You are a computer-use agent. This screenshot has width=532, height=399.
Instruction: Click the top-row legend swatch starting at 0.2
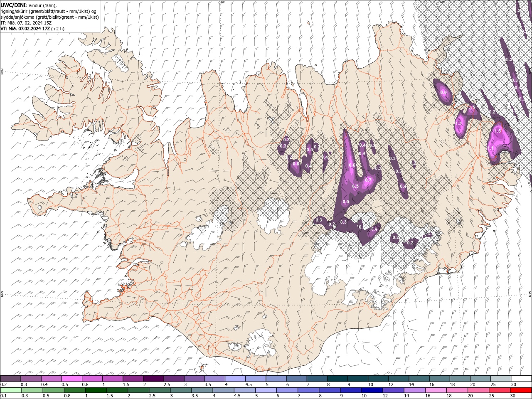coord(10,379)
